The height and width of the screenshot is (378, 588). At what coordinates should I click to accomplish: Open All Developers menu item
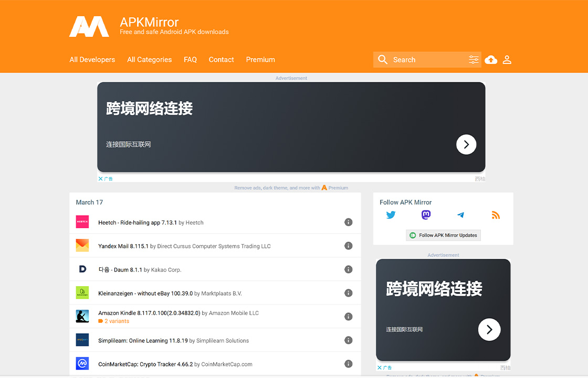pyautogui.click(x=92, y=60)
